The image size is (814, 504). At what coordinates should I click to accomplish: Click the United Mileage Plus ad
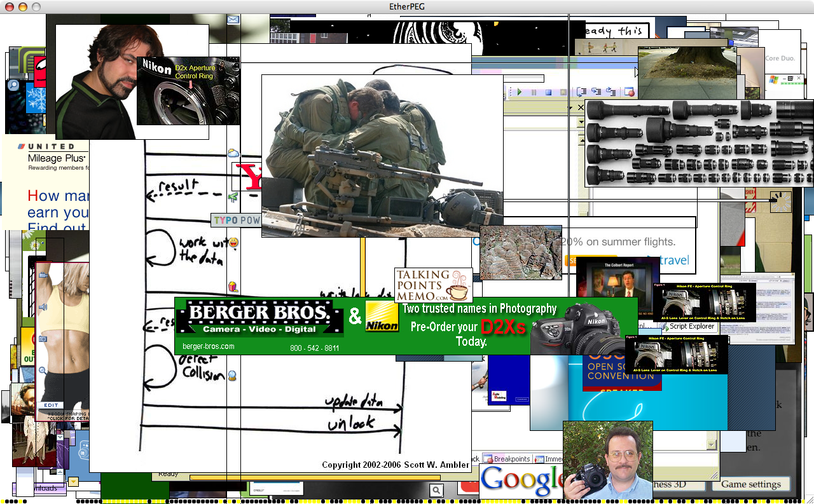tap(46, 182)
